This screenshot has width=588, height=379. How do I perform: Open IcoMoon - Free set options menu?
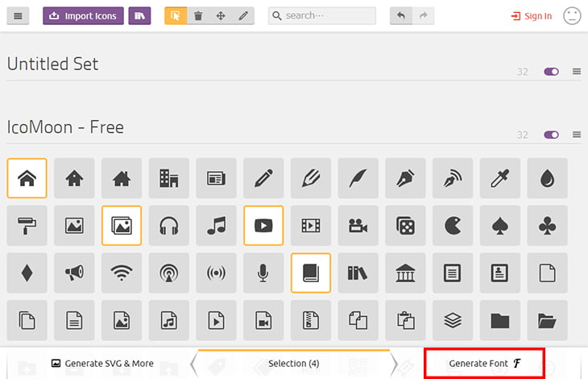pos(576,135)
